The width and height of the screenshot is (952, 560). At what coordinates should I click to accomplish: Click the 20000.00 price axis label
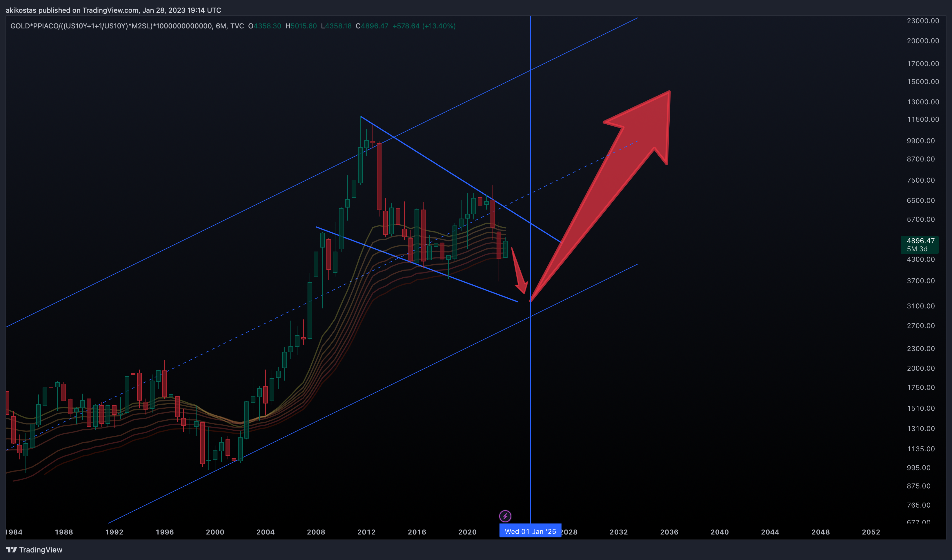click(x=923, y=41)
